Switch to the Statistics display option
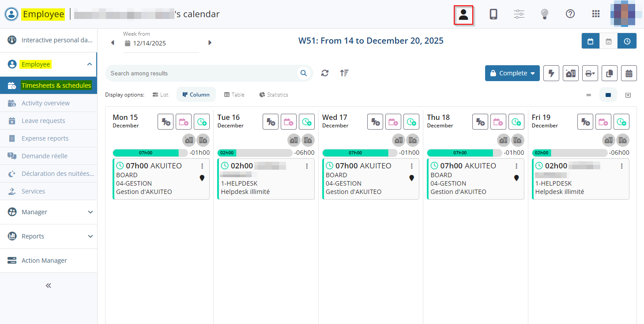The width and height of the screenshot is (644, 324). pyautogui.click(x=274, y=95)
